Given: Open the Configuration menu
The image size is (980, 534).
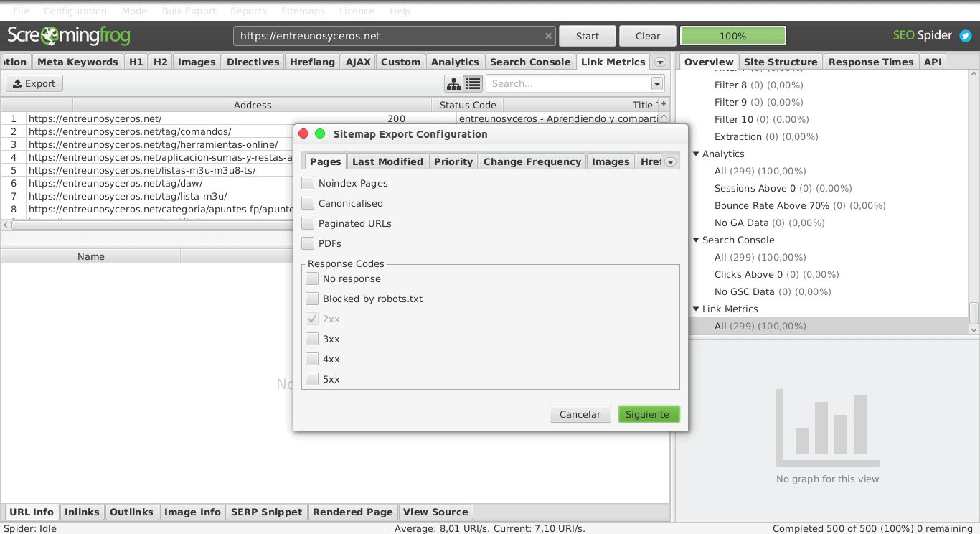Looking at the screenshot, I should pos(75,11).
